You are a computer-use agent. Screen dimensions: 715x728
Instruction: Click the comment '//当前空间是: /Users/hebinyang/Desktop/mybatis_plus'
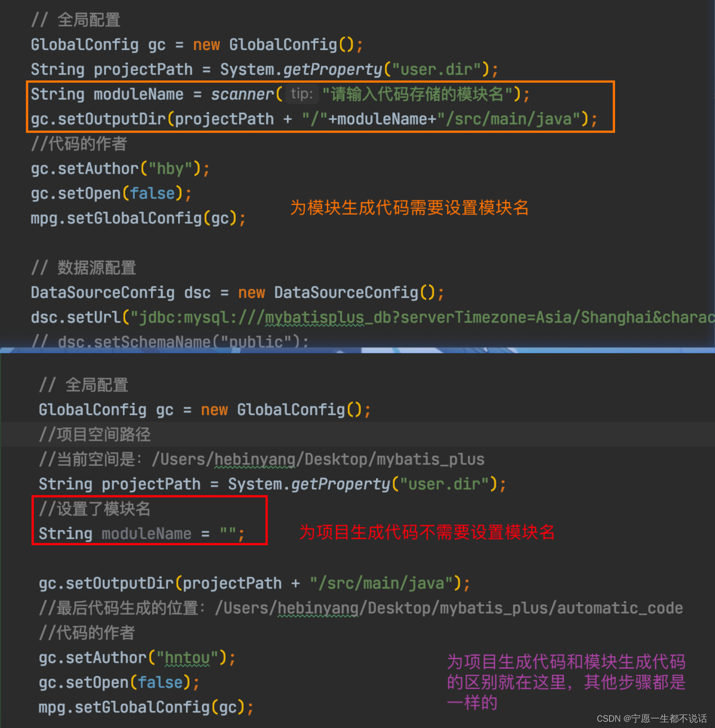(262, 459)
